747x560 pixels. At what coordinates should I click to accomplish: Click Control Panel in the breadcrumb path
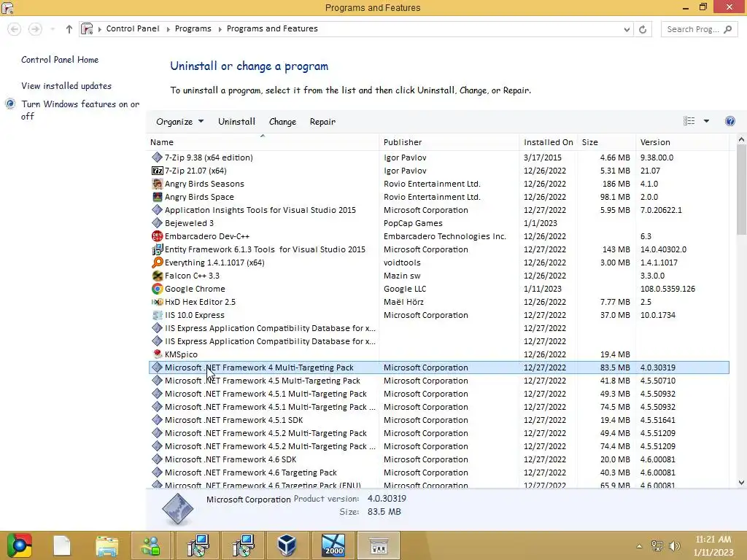pyautogui.click(x=133, y=28)
